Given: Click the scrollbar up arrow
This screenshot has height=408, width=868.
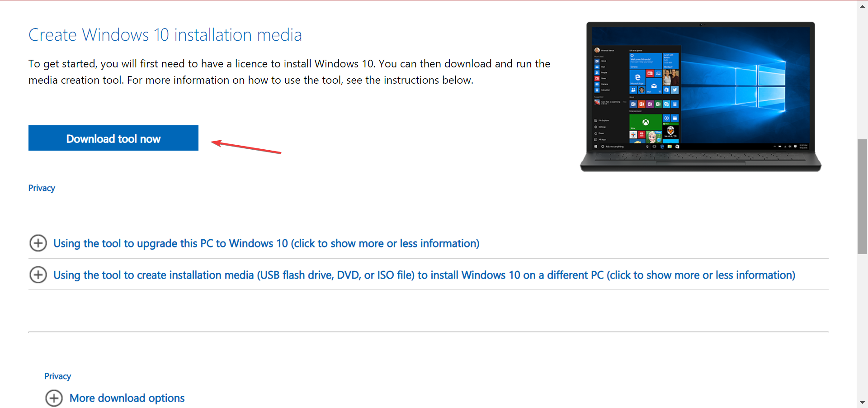Looking at the screenshot, I should tap(862, 6).
